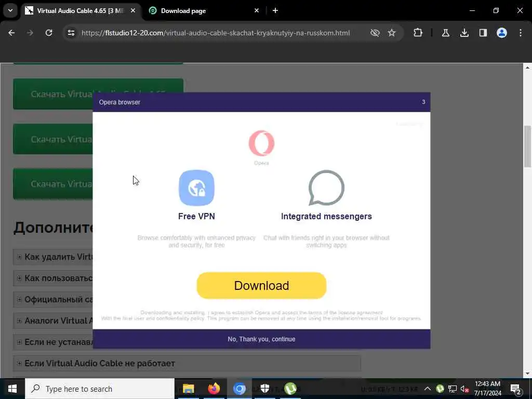Expand the Официальный сайт section
Screen dimensions: 532x399
(x=53, y=300)
